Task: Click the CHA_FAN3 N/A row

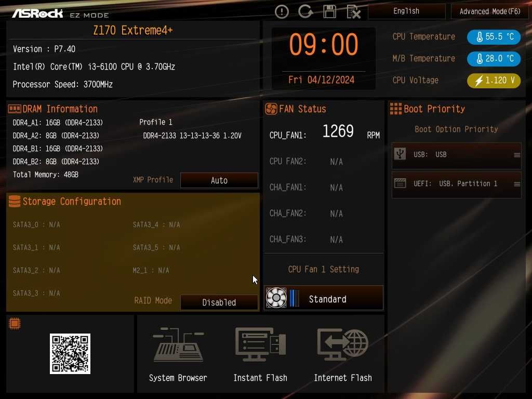Action: [306, 240]
